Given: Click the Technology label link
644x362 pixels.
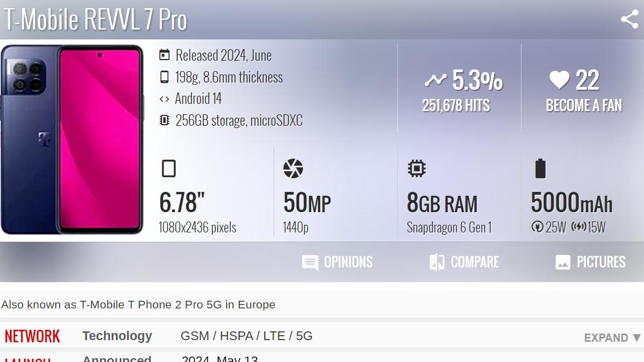Looking at the screenshot, I should click(117, 336).
